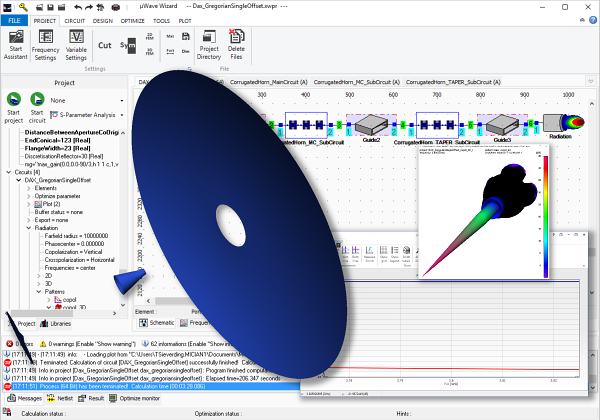
Task: Collapse the Radiation tree node
Action: point(28,227)
